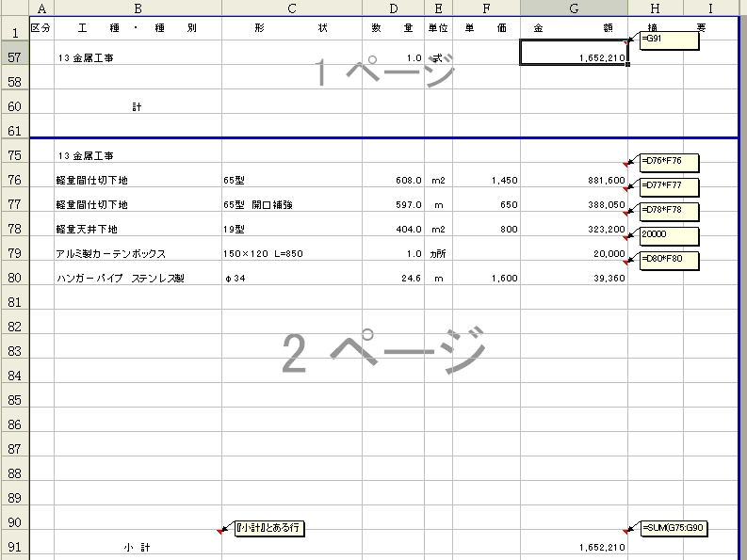Select the unit price cell 1,600
Image resolution: width=747 pixels, height=560 pixels.
486,278
